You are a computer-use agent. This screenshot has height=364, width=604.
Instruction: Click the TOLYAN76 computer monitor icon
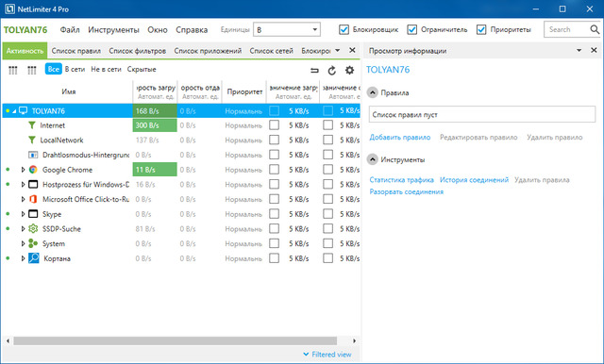coord(23,111)
